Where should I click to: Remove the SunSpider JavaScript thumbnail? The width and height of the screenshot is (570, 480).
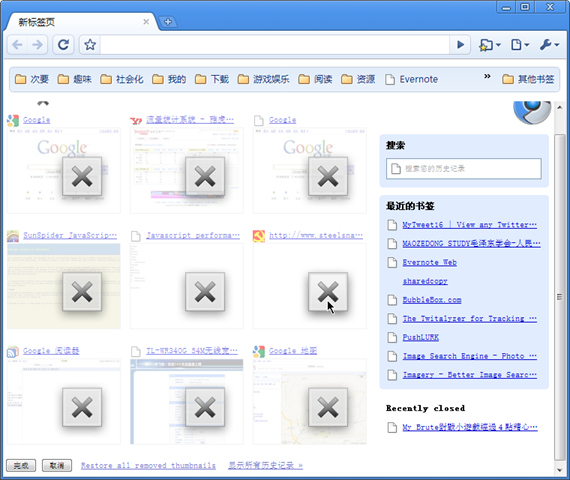pyautogui.click(x=82, y=292)
